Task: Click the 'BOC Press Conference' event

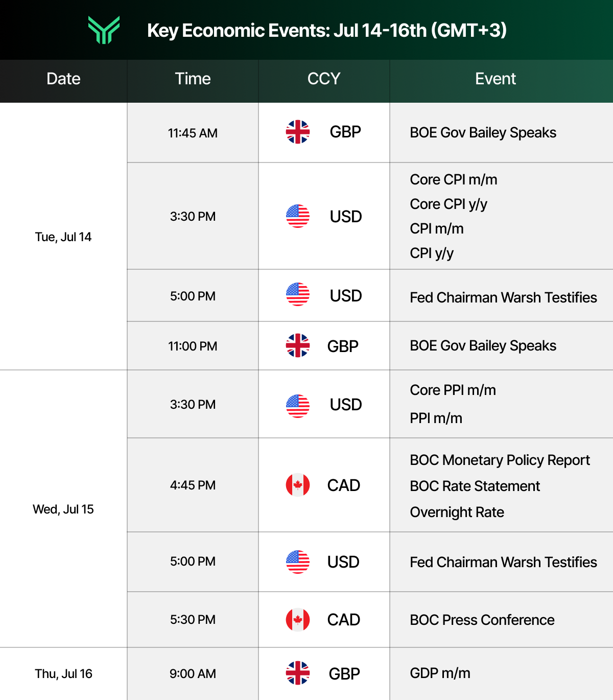Action: 482,620
